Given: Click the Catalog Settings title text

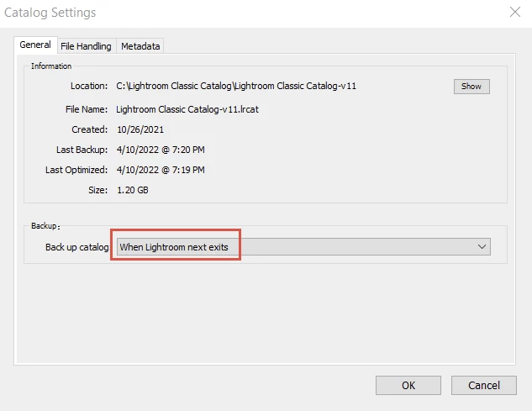Looking at the screenshot, I should [50, 13].
